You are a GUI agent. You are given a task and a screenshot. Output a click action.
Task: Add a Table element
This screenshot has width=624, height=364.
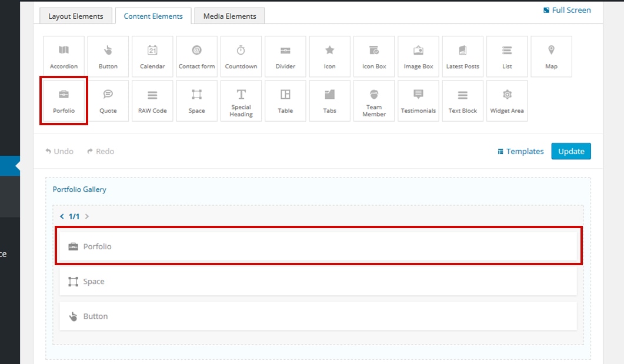pos(285,101)
